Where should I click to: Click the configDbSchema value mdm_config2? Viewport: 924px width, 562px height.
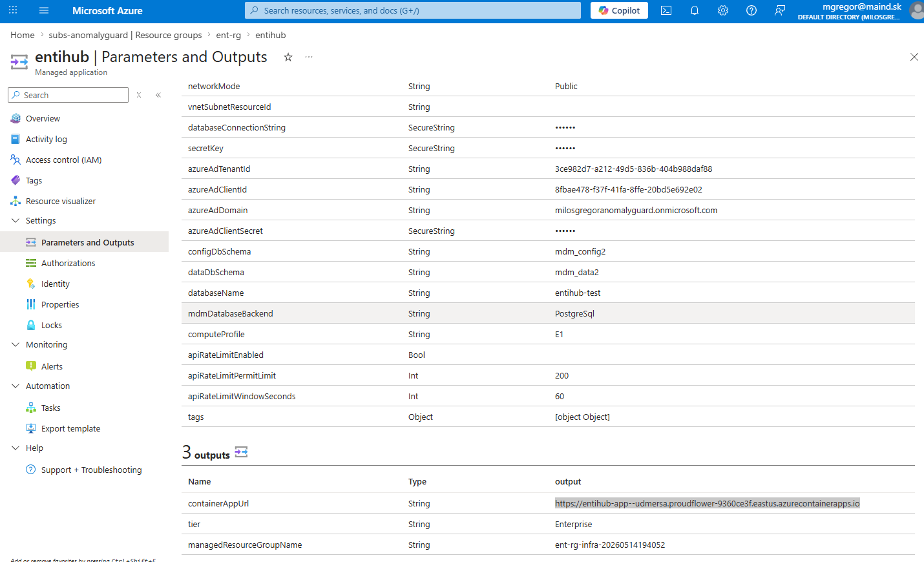click(580, 251)
